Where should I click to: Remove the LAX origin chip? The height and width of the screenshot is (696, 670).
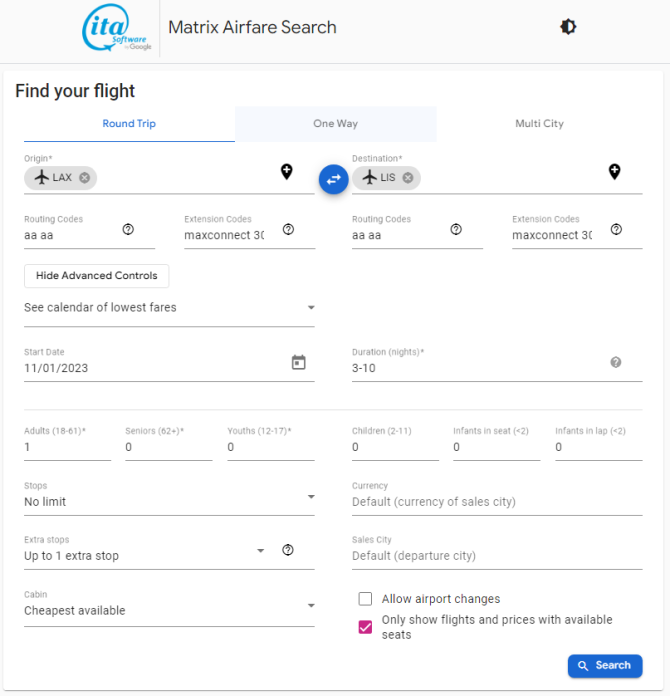click(84, 178)
